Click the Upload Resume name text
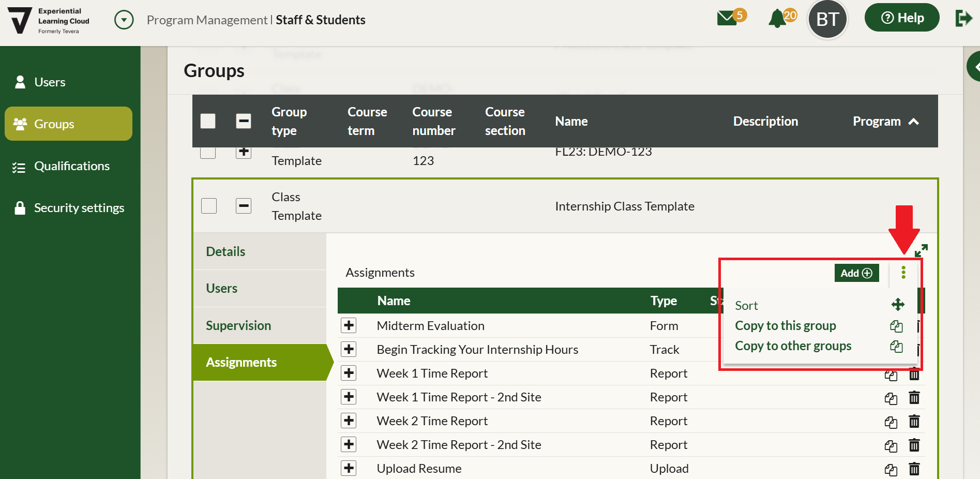The width and height of the screenshot is (980, 479). coord(419,468)
